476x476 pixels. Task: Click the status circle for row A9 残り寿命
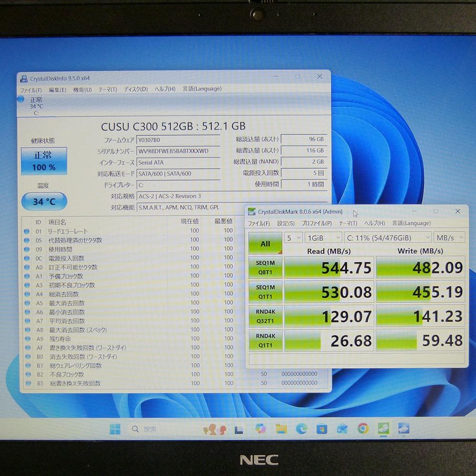(28, 339)
